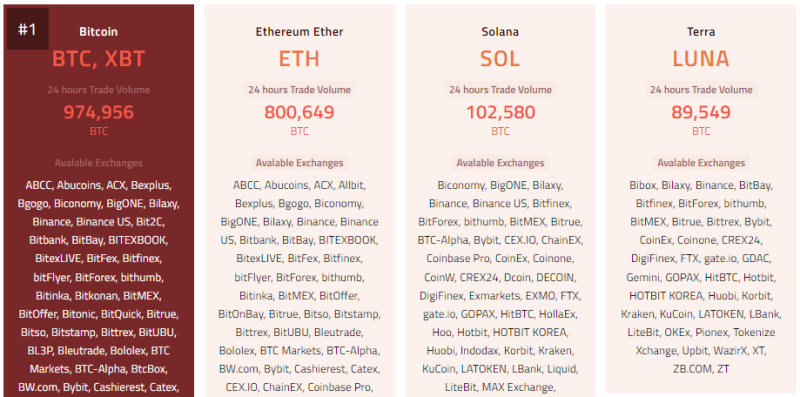Select the Ethereum Ether title

click(299, 32)
